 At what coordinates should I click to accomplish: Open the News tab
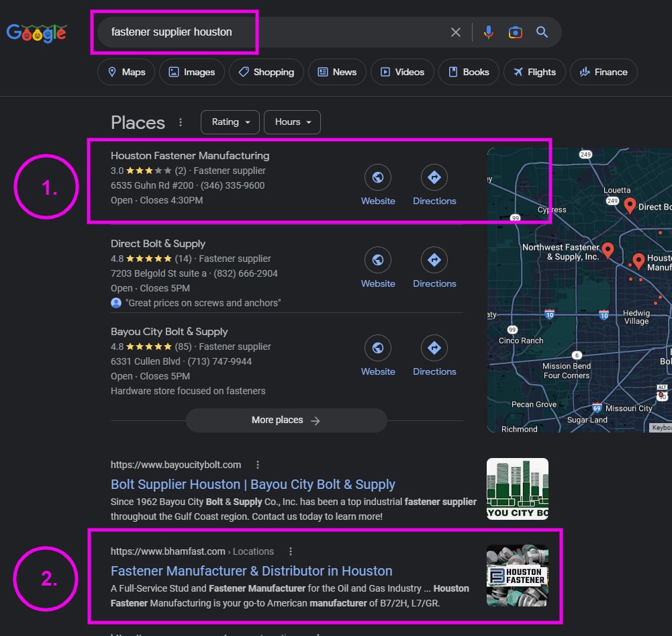click(x=337, y=72)
